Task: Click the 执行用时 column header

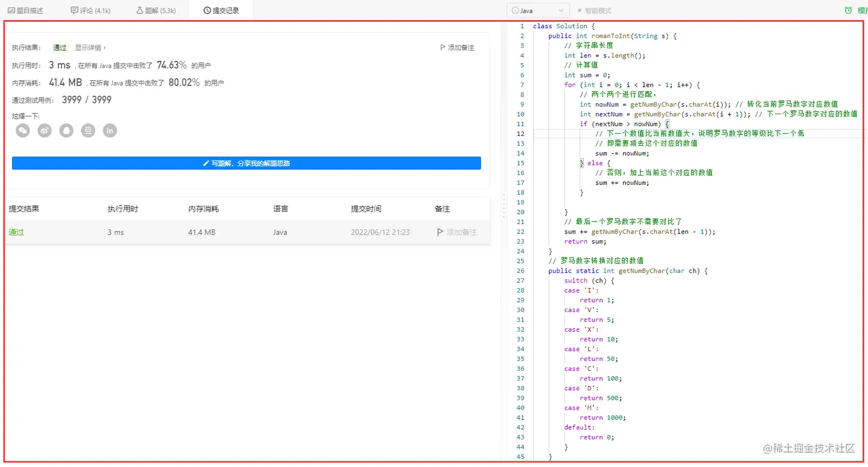Action: [x=123, y=209]
